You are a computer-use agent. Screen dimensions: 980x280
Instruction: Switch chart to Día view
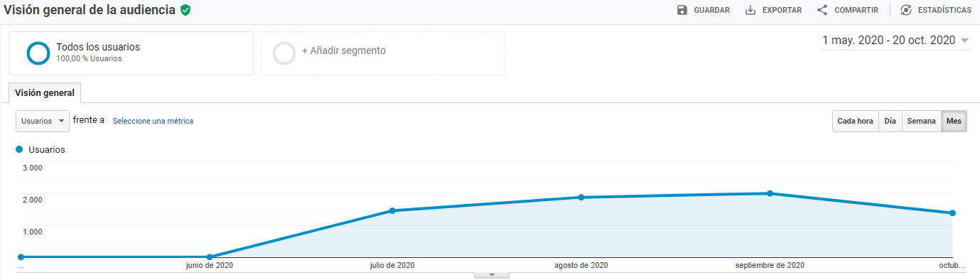890,121
